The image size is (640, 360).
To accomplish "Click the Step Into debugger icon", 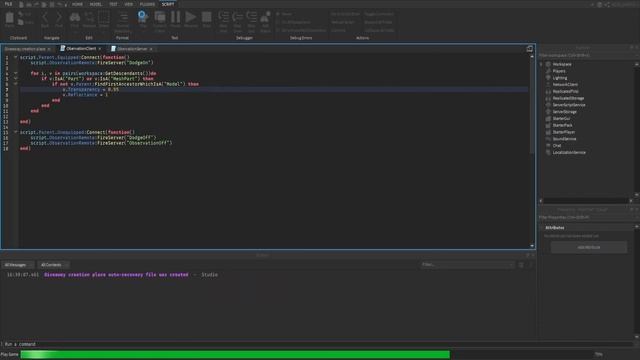I will tap(223, 17).
